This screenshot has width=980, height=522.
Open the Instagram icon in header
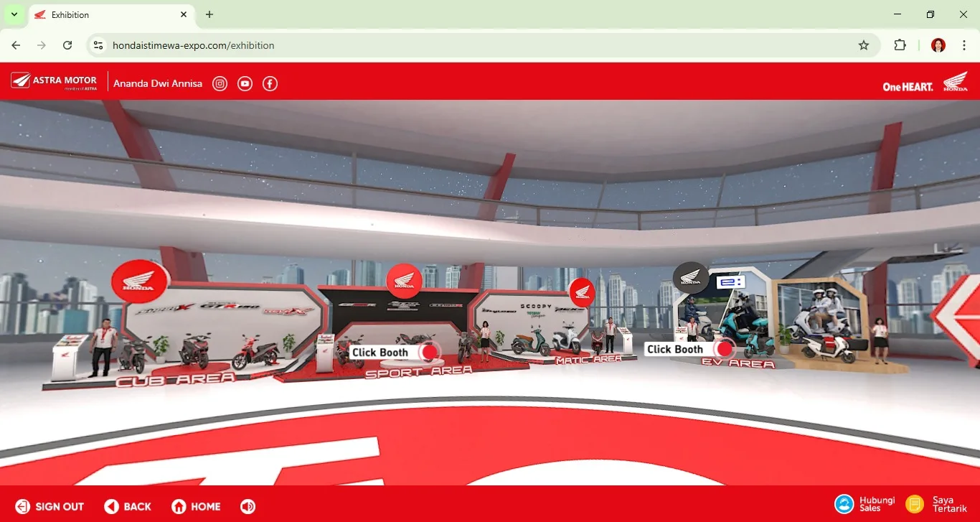[220, 84]
